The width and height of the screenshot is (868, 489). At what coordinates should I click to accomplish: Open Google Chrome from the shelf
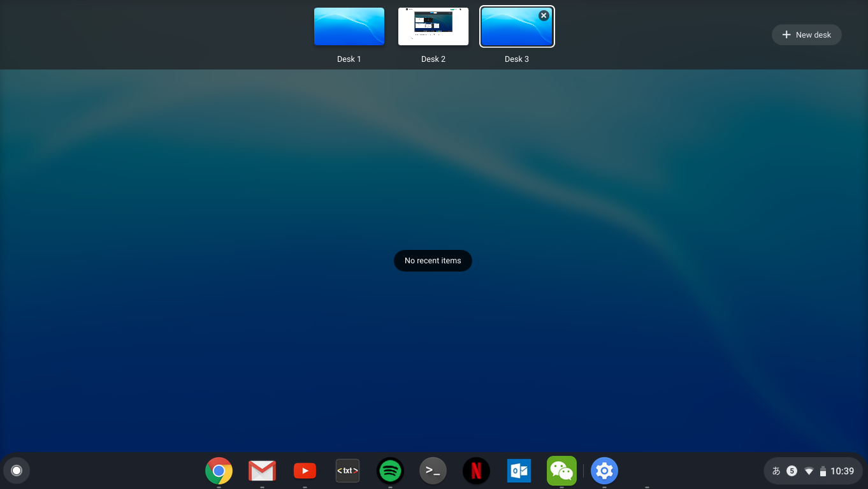point(219,471)
